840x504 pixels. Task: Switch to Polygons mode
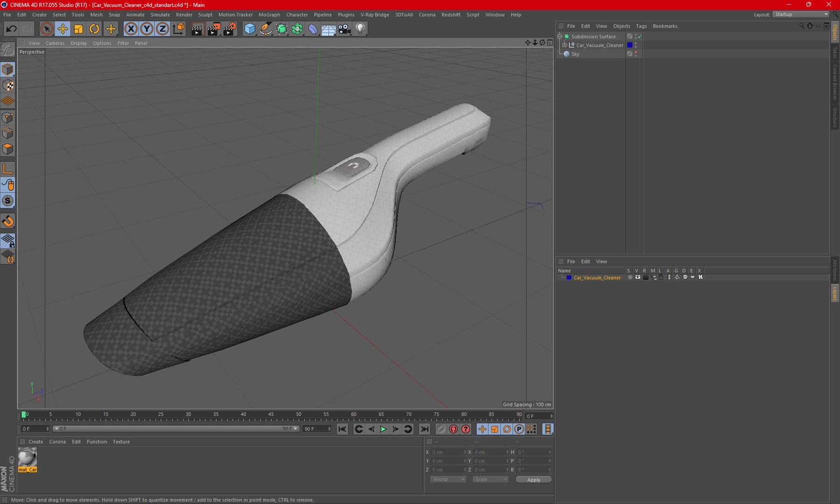point(8,149)
